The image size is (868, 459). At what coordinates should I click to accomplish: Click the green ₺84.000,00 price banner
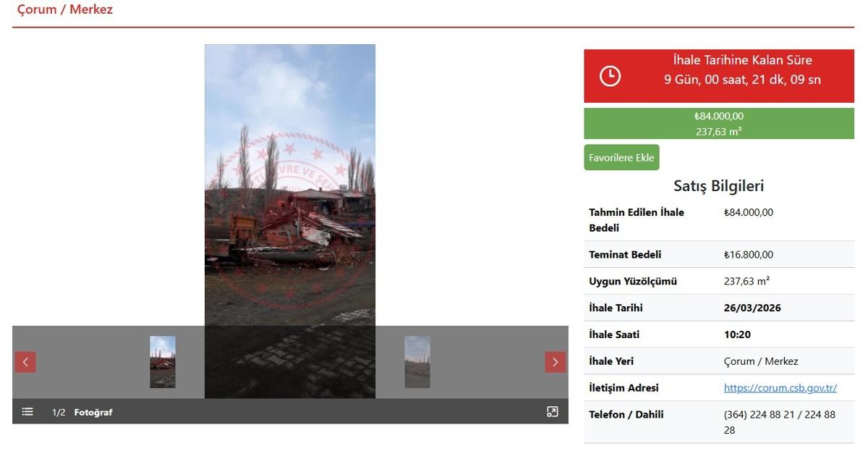tap(719, 124)
